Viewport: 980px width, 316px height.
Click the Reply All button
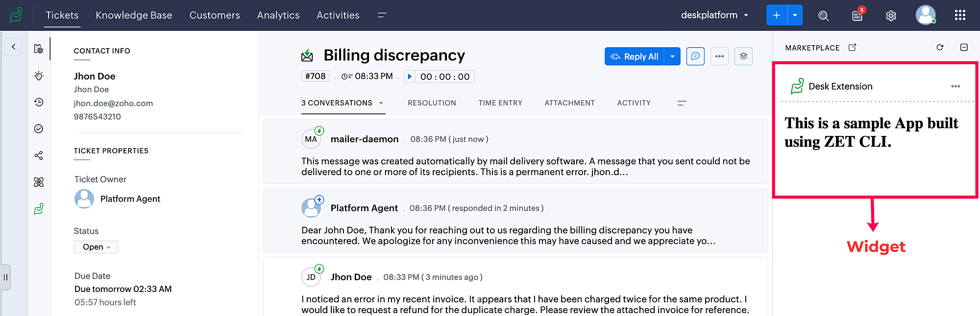[x=635, y=56]
